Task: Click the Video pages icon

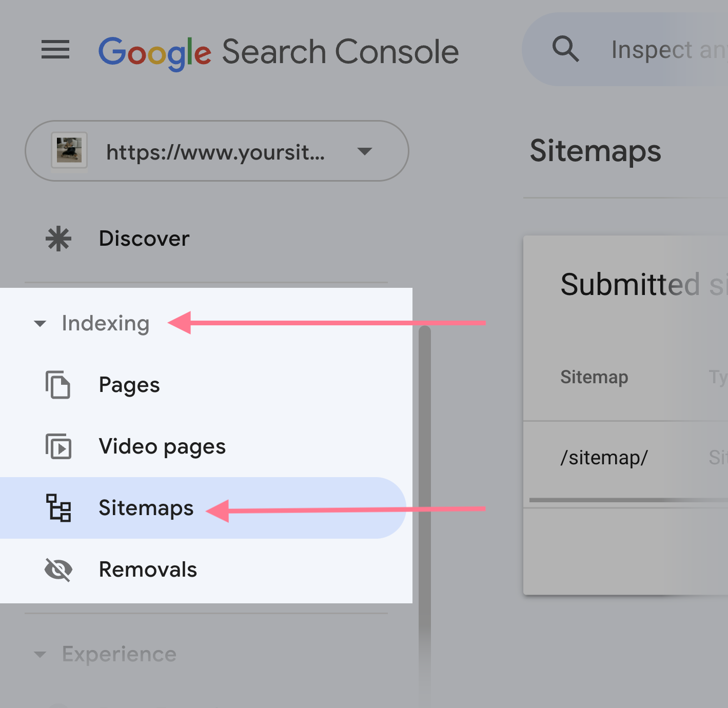Action: (x=58, y=447)
